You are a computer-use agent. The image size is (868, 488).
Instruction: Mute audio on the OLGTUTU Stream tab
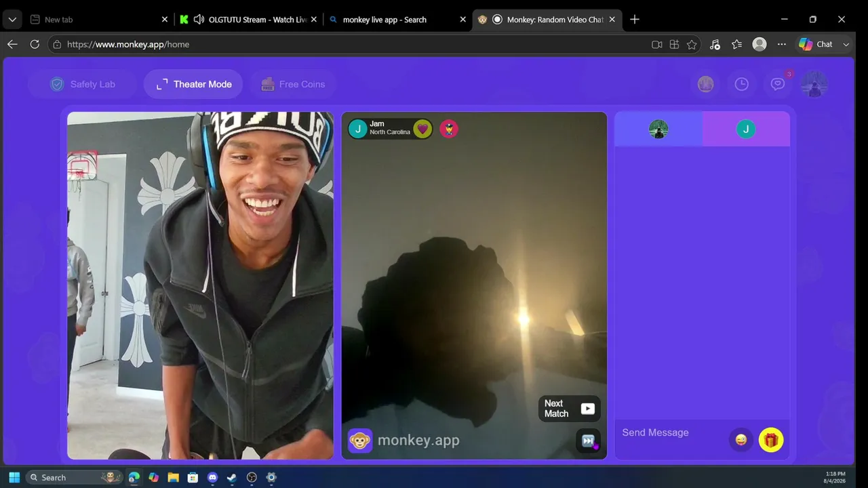(199, 20)
